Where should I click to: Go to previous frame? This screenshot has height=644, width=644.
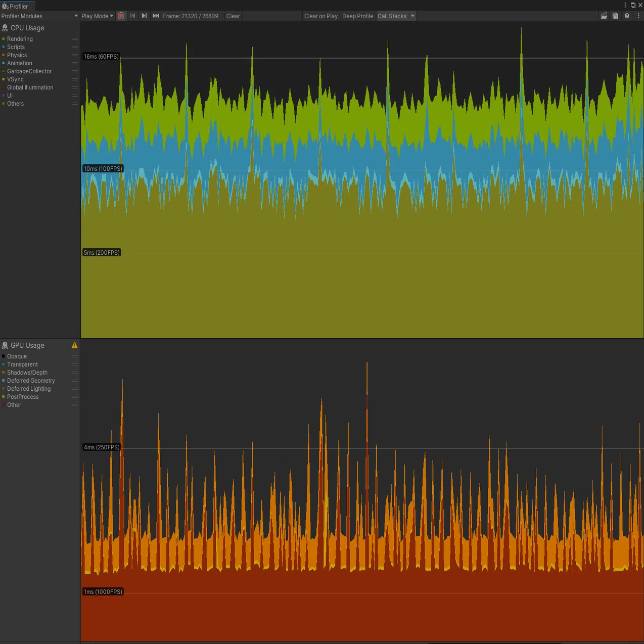coord(132,16)
